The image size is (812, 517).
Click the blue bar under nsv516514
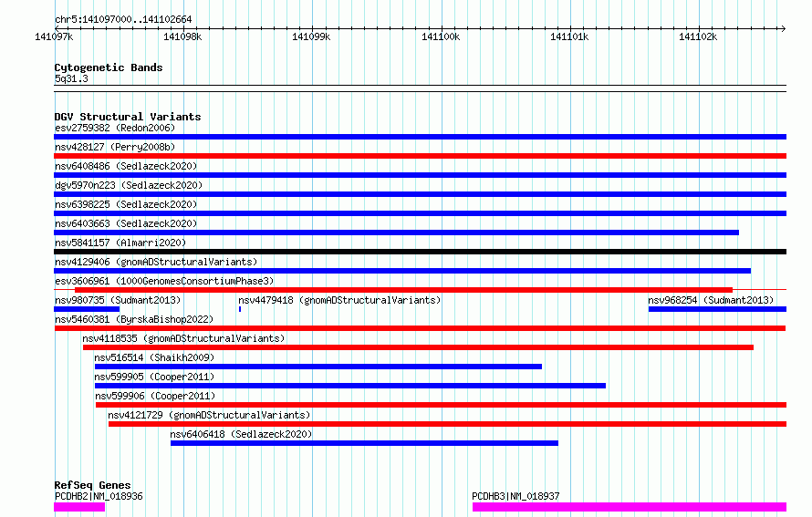click(x=318, y=367)
